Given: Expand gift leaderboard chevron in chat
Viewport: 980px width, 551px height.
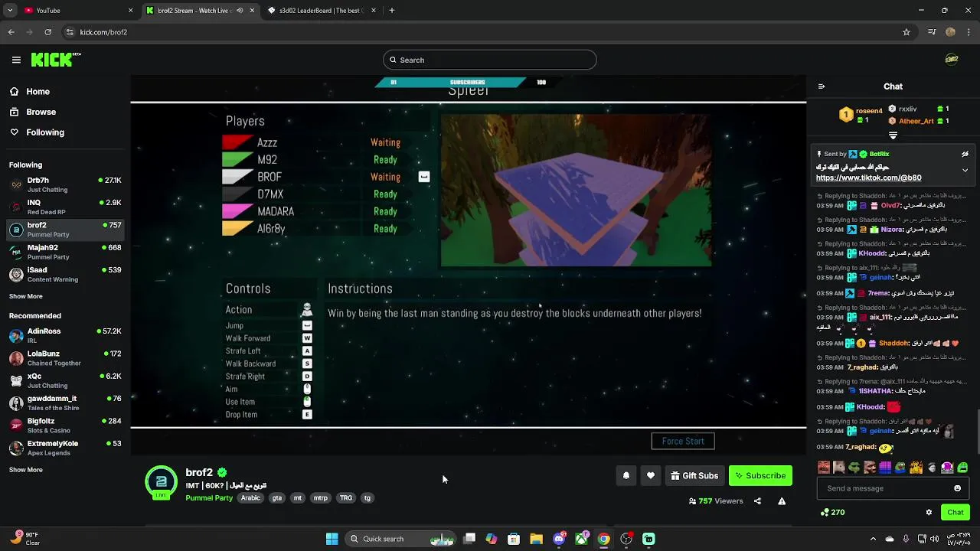Looking at the screenshot, I should click(x=893, y=135).
